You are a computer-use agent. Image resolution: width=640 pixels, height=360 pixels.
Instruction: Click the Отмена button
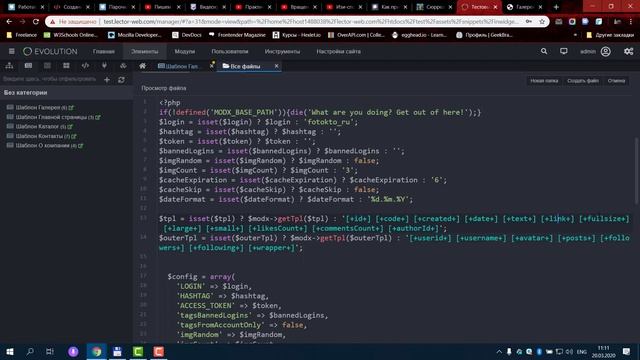[x=616, y=81]
